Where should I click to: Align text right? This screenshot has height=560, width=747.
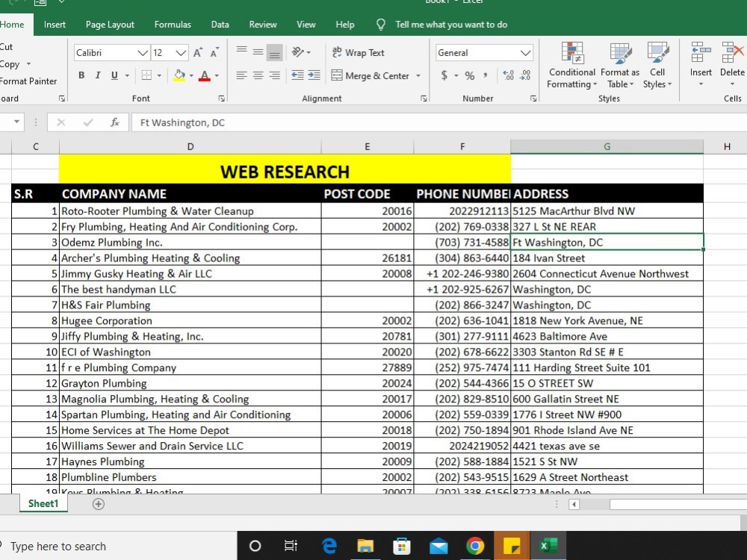[x=274, y=75]
